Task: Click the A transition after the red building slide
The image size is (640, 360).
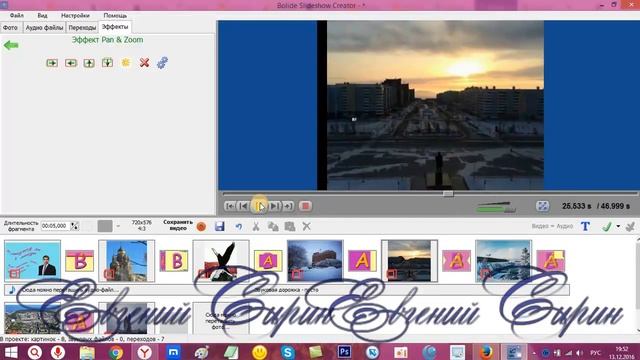Action: [x=362, y=261]
